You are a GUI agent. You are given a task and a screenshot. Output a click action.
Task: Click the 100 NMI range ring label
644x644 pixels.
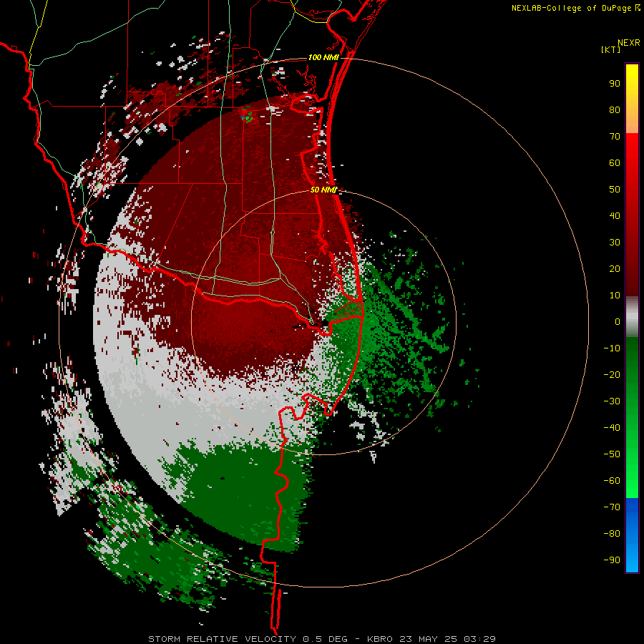coord(323,57)
